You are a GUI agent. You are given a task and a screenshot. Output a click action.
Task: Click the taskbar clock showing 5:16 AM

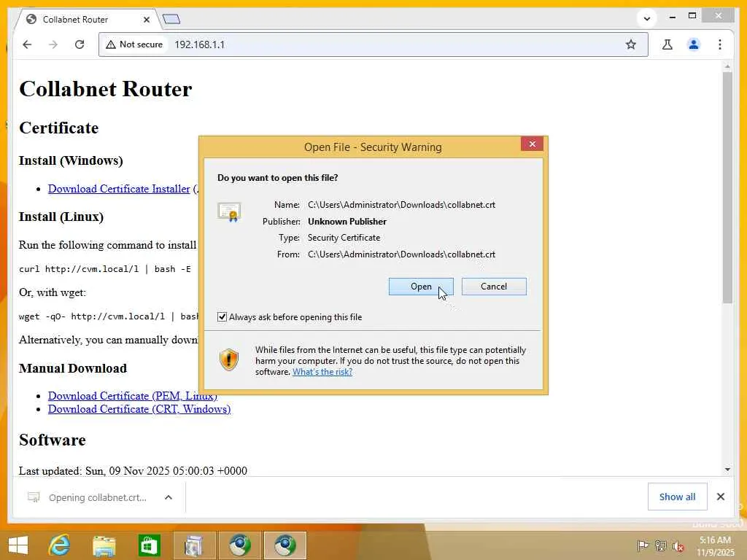715,545
